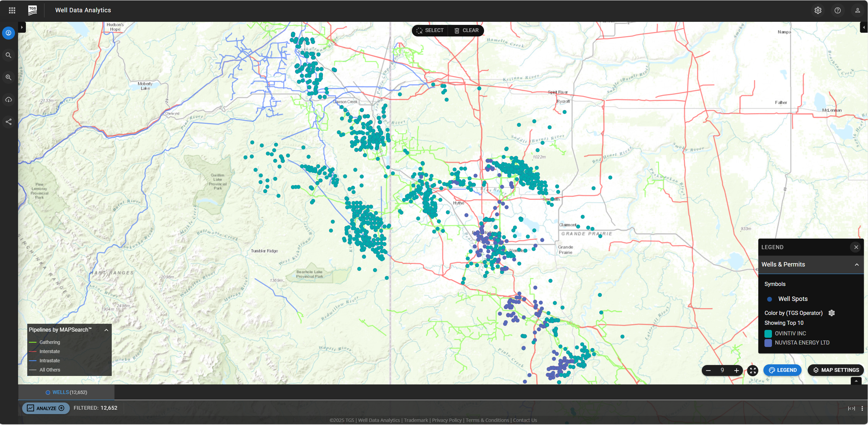
Task: Toggle the LEGEND panel button
Action: 782,370
